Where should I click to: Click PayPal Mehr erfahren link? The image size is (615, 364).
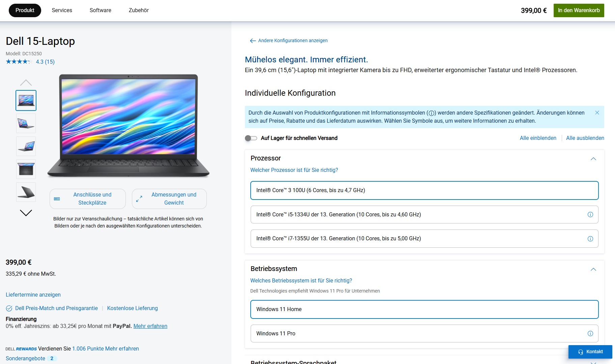click(150, 326)
